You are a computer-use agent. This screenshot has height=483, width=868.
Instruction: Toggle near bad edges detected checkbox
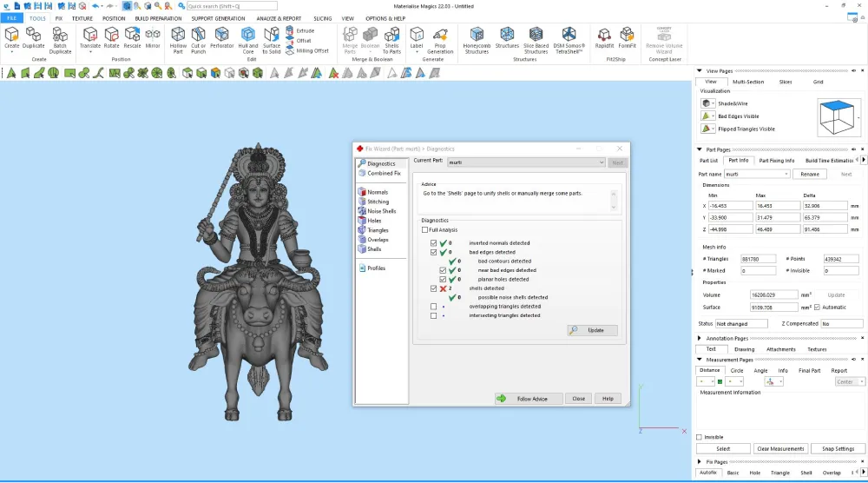[x=443, y=270]
